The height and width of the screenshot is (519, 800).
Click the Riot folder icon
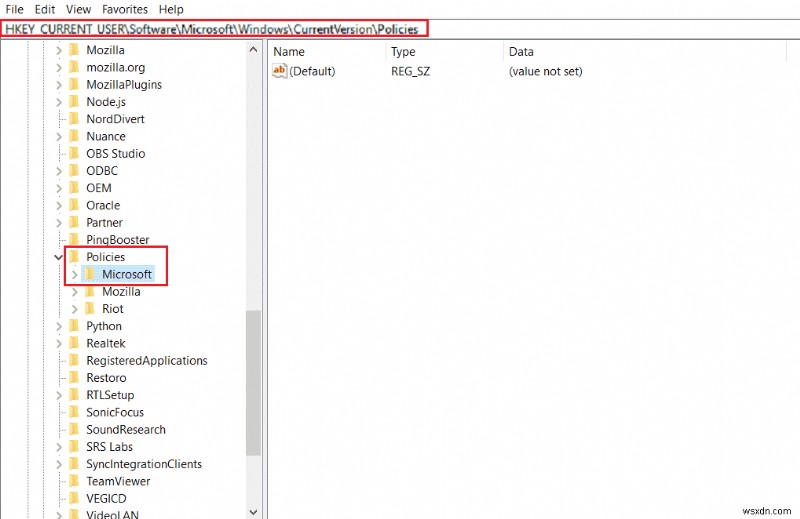(x=90, y=308)
